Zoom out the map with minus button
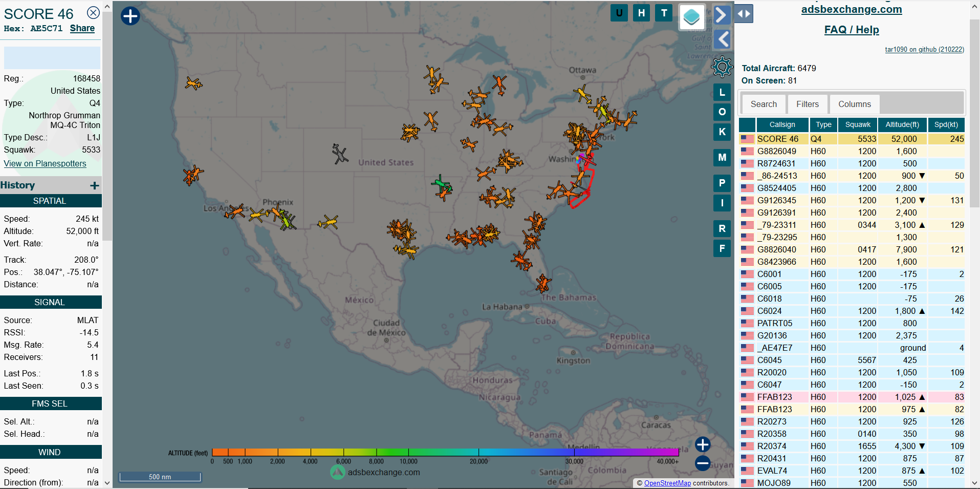980x489 pixels. (703, 463)
